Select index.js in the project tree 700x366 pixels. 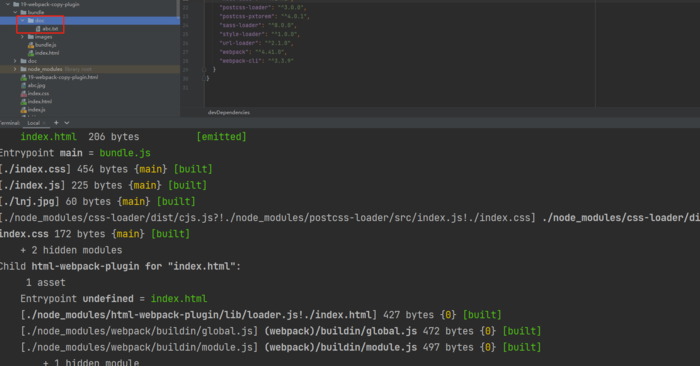coord(36,109)
